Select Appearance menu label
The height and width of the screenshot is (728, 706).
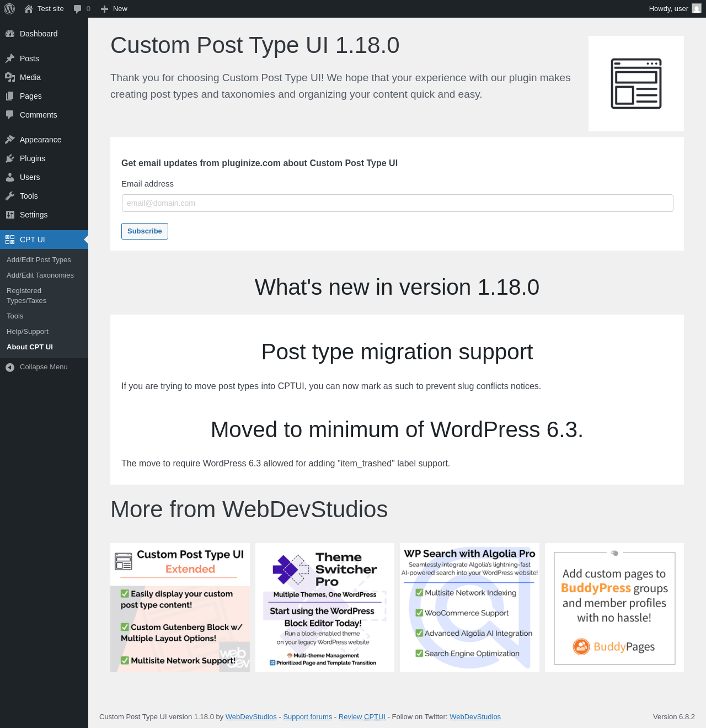pos(41,140)
